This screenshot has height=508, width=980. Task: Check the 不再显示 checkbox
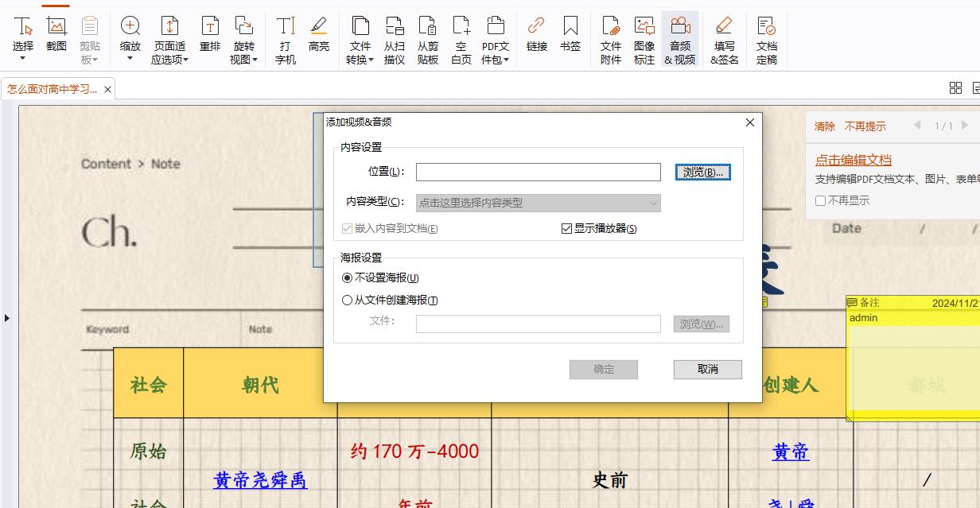tap(820, 201)
